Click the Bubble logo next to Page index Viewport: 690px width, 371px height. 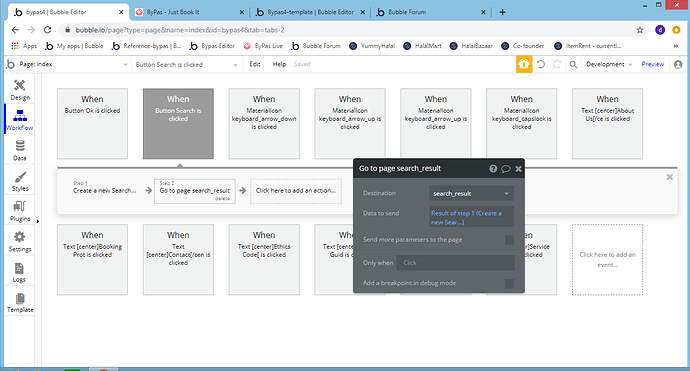click(11, 64)
